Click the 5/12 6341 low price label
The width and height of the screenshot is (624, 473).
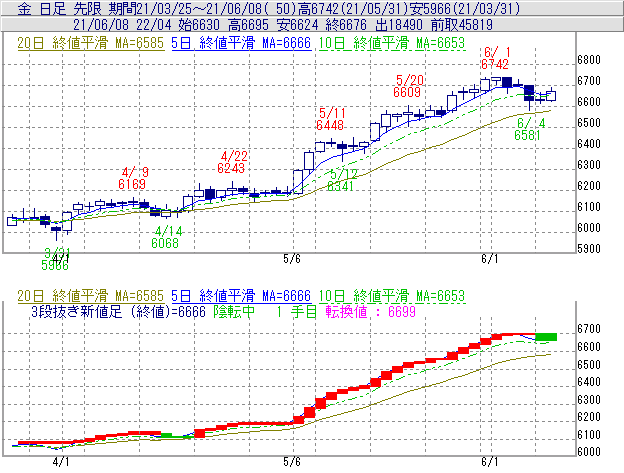click(342, 180)
